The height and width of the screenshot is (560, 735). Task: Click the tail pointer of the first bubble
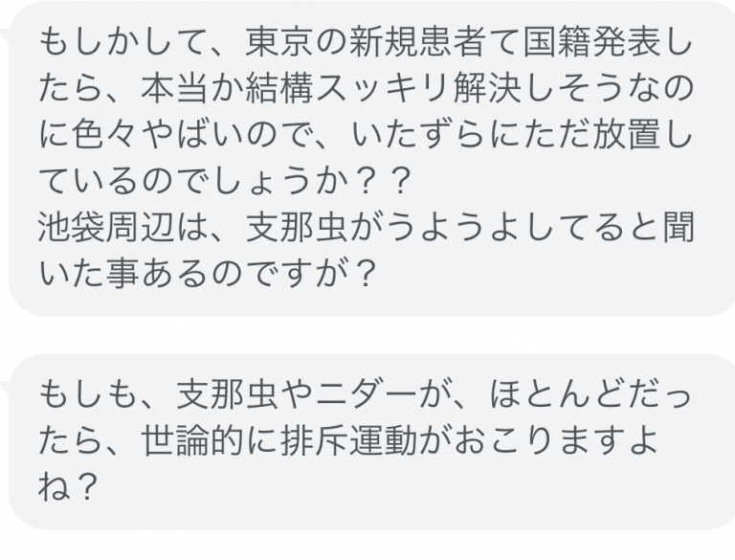4,35
